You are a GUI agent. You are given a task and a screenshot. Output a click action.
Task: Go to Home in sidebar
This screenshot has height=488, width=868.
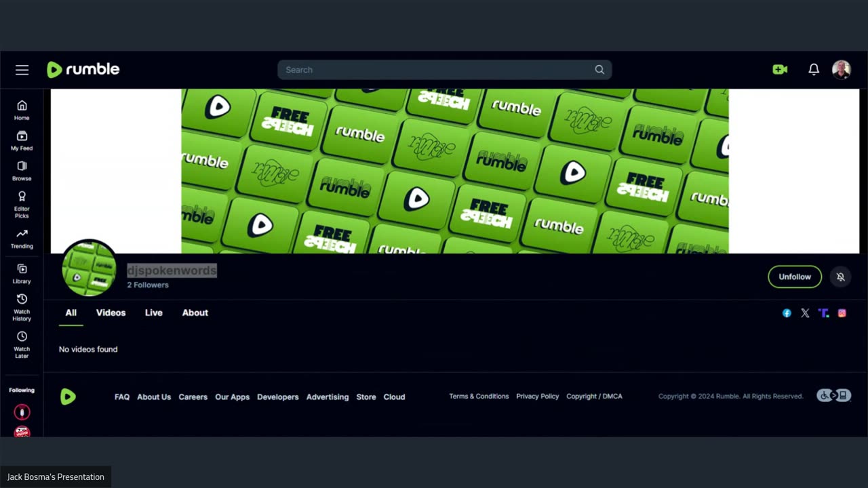22,110
